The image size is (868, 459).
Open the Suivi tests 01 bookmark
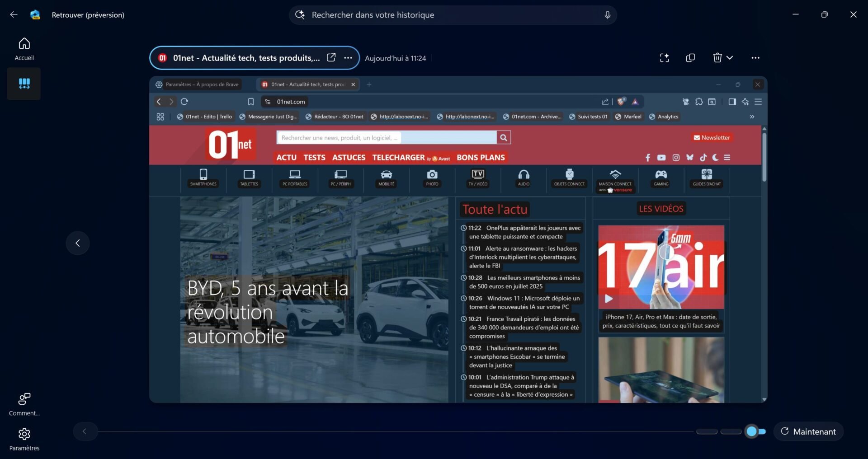pyautogui.click(x=588, y=117)
